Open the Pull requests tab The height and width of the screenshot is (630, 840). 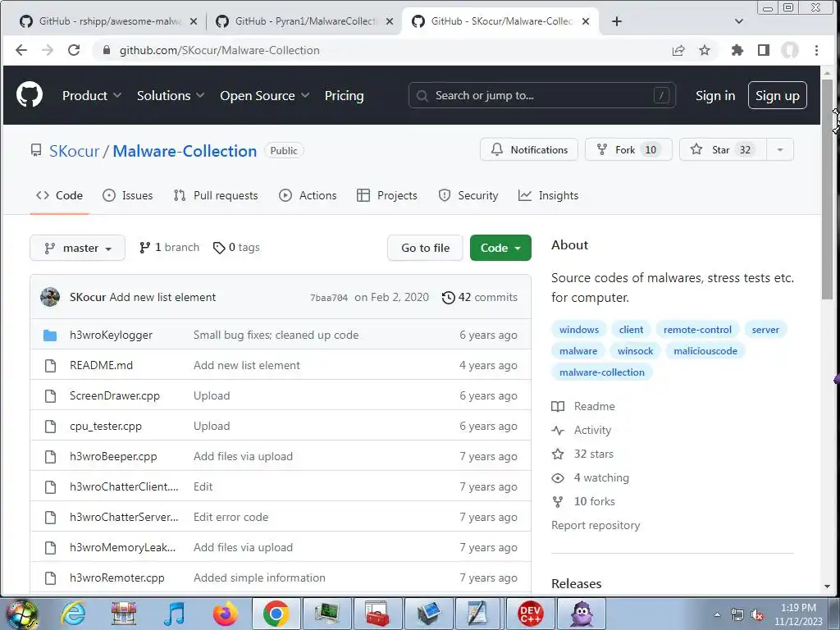coord(216,195)
